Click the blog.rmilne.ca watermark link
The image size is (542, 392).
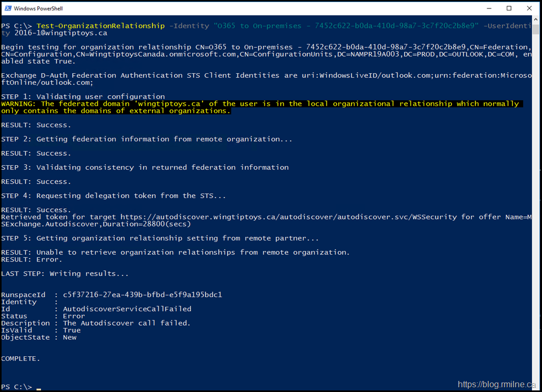[497, 385]
